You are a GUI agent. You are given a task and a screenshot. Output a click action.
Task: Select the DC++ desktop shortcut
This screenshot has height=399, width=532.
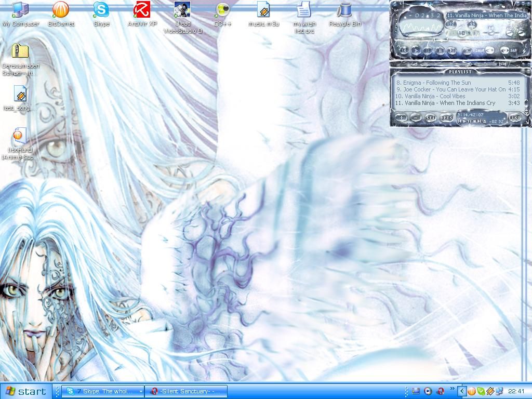click(222, 14)
